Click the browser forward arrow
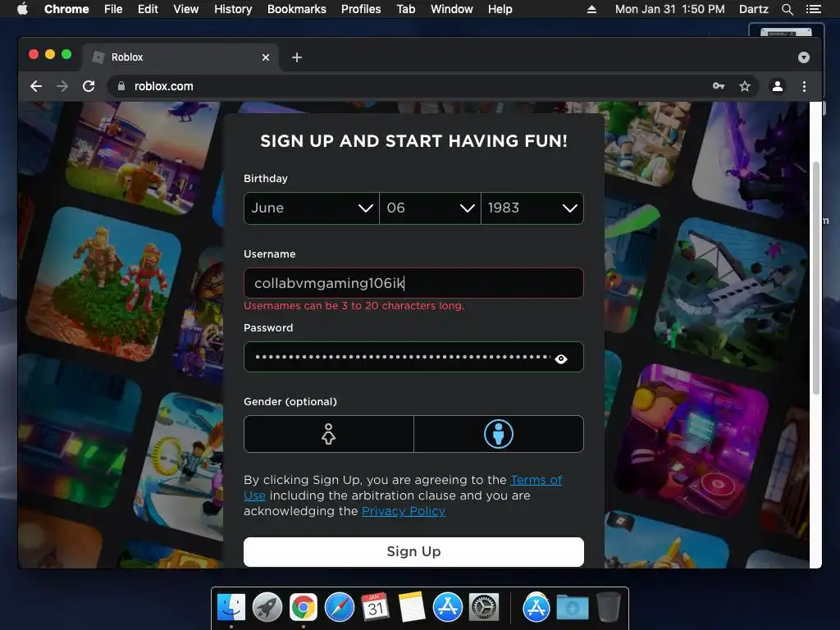840x630 pixels. (x=62, y=86)
